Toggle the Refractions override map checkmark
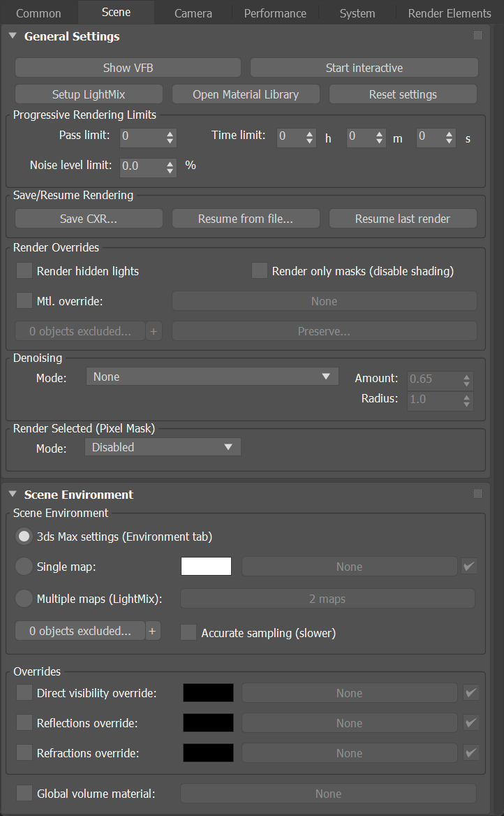This screenshot has height=816, width=504. pos(470,752)
